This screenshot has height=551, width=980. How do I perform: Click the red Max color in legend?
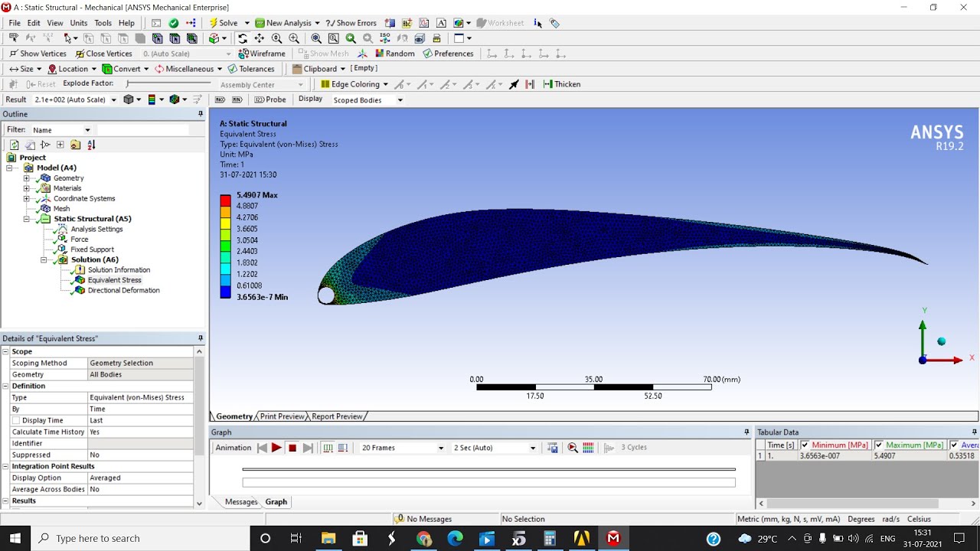click(x=225, y=201)
